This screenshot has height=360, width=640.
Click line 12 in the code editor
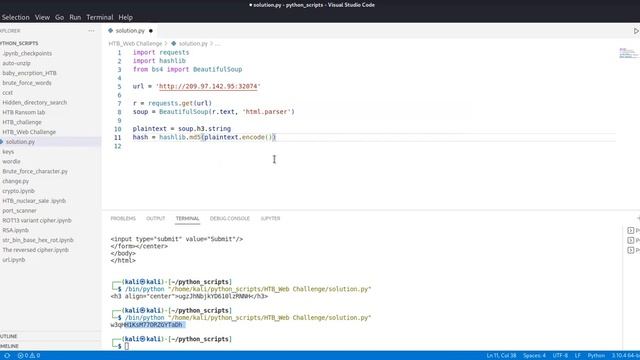pyautogui.click(x=359, y=146)
